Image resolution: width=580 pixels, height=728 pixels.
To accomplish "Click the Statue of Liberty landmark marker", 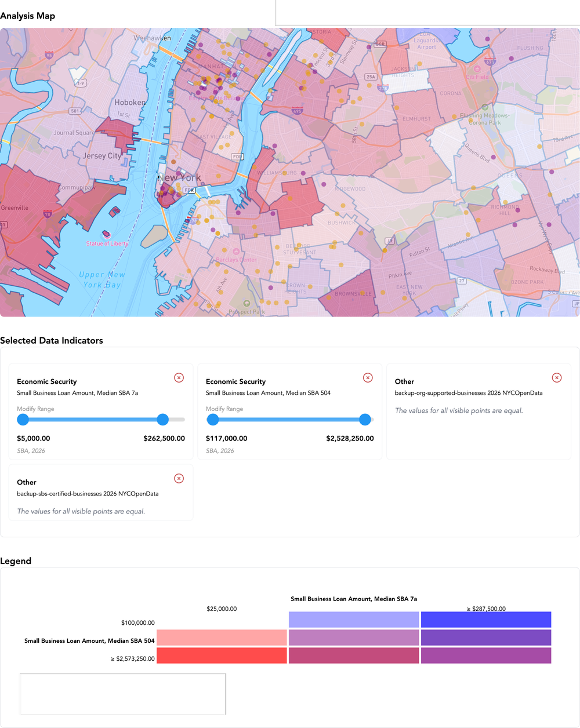I will [107, 235].
